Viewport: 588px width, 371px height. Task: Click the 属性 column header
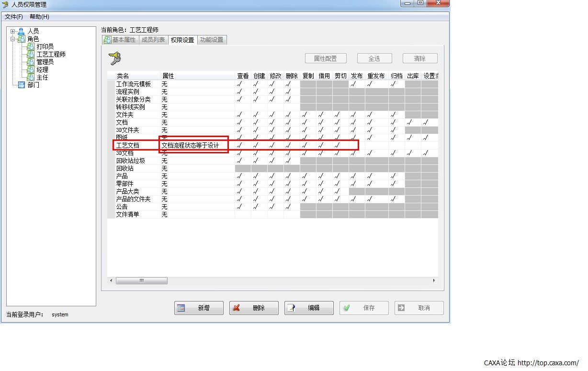click(x=197, y=76)
